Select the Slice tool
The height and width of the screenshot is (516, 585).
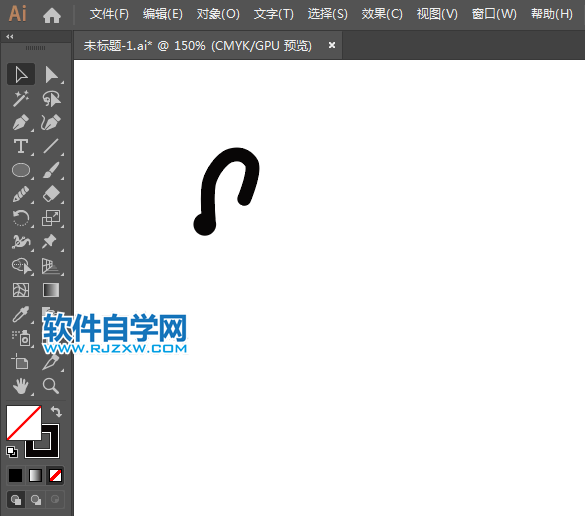[51, 362]
